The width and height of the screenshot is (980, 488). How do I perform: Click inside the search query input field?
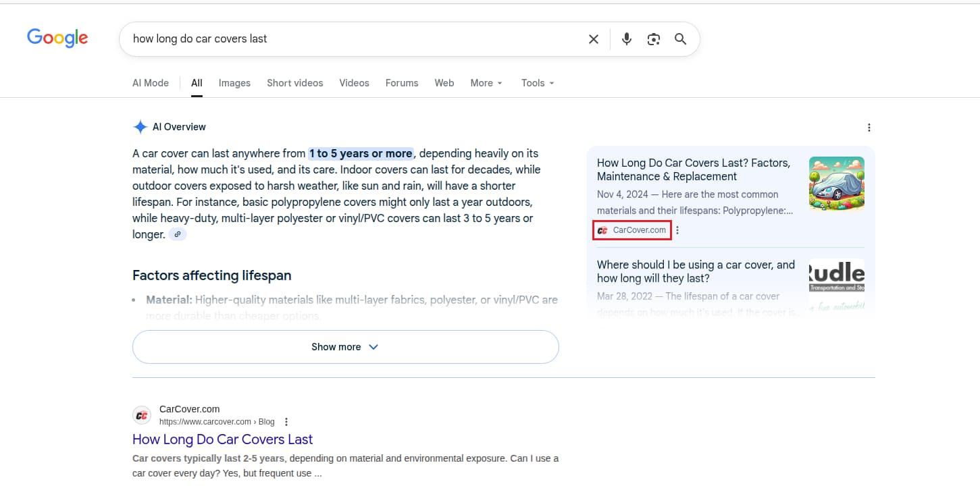tap(338, 38)
